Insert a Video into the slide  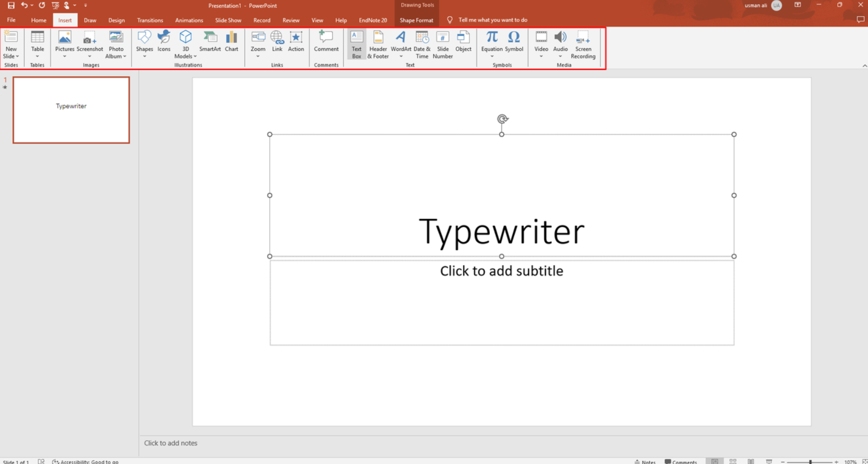[x=541, y=44]
